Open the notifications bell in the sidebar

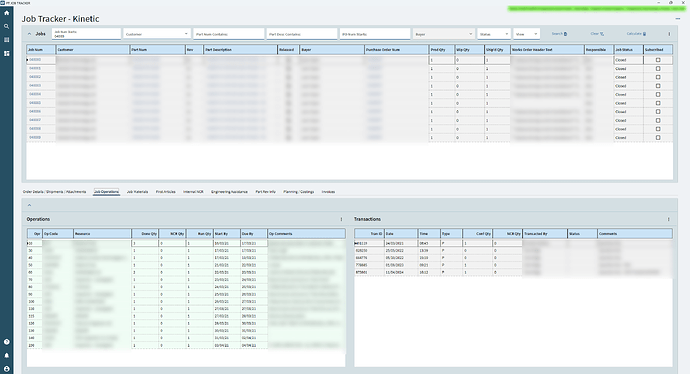pyautogui.click(x=6, y=355)
